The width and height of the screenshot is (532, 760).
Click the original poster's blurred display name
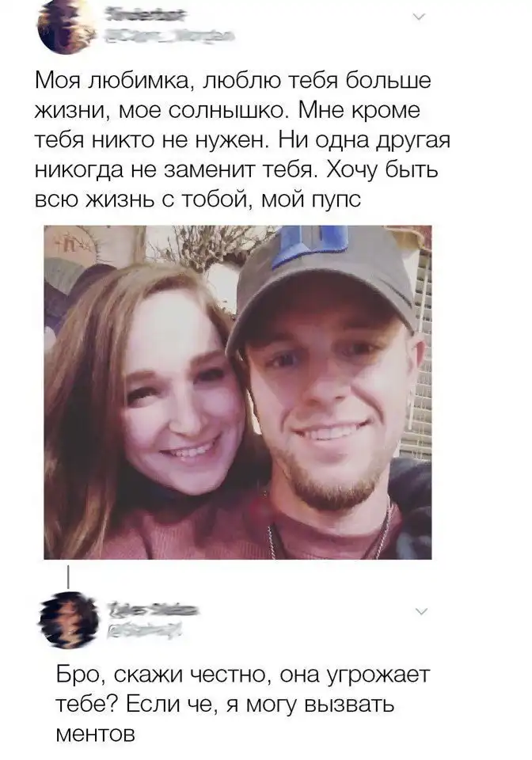(146, 16)
